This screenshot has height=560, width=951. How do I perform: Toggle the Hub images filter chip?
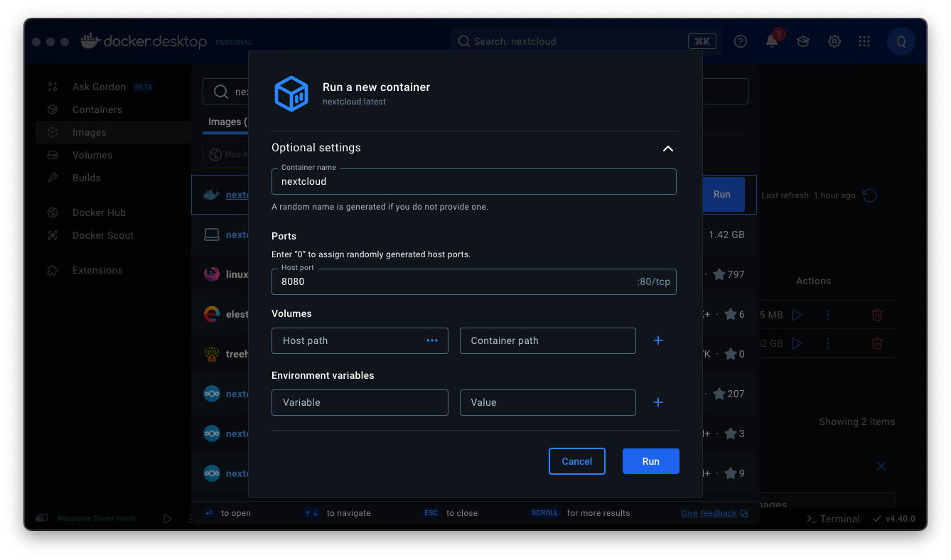(226, 154)
